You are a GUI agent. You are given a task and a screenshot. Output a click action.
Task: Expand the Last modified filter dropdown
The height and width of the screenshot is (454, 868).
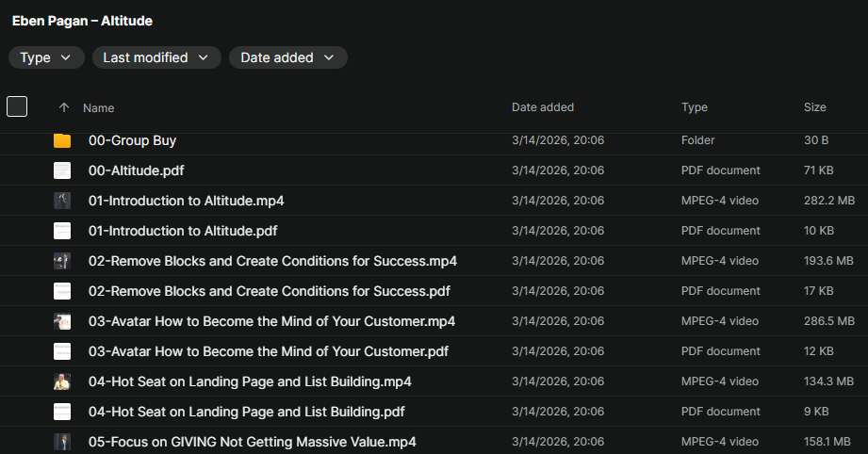156,57
